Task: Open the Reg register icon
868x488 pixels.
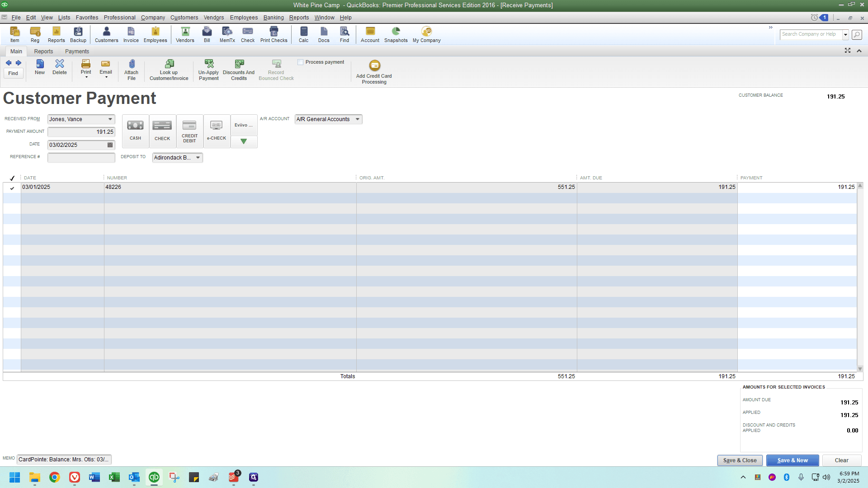Action: [x=35, y=34]
